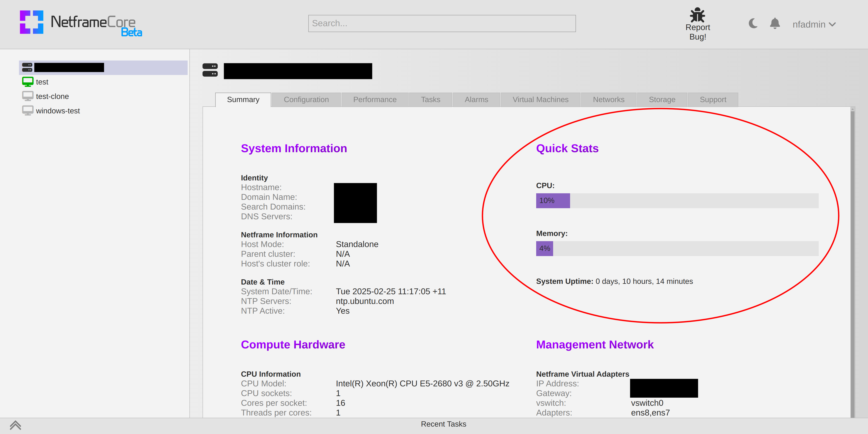Open the Report Bug icon
The height and width of the screenshot is (434, 868).
(697, 15)
